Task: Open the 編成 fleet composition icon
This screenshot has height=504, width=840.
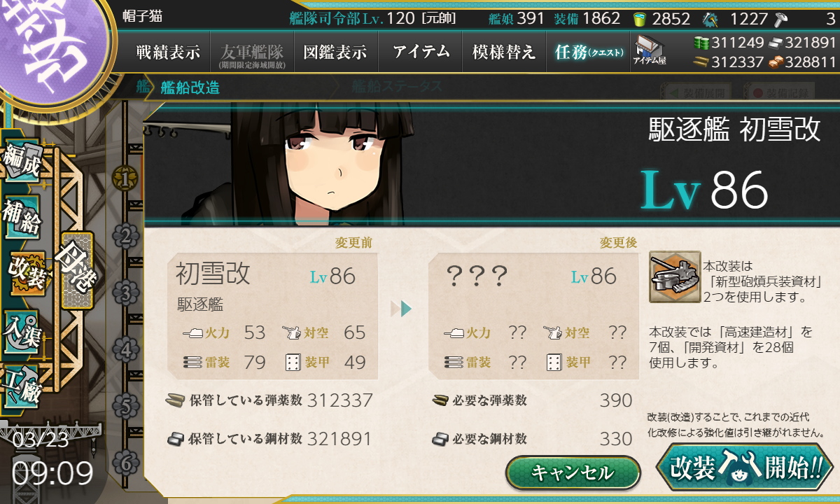Action: click(21, 162)
